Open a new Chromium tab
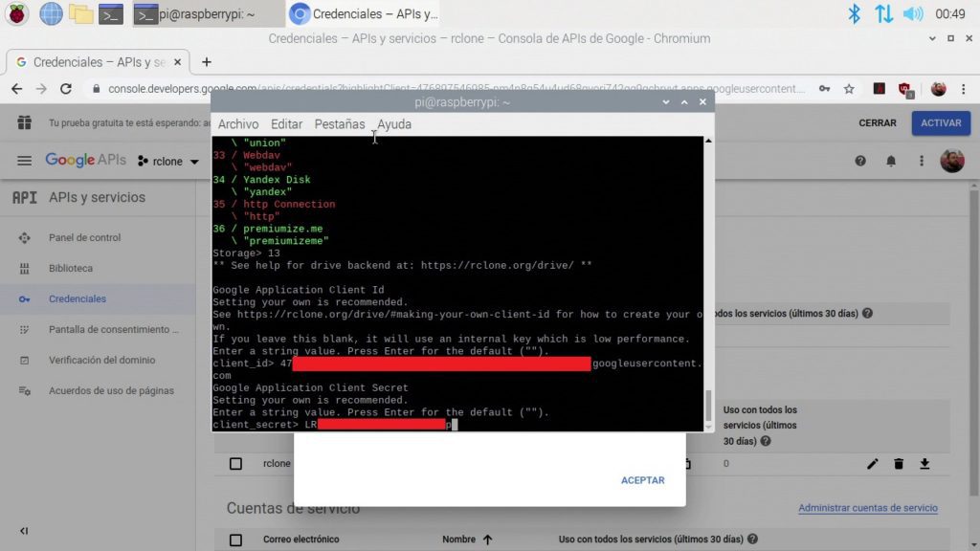This screenshot has width=980, height=551. tap(207, 62)
